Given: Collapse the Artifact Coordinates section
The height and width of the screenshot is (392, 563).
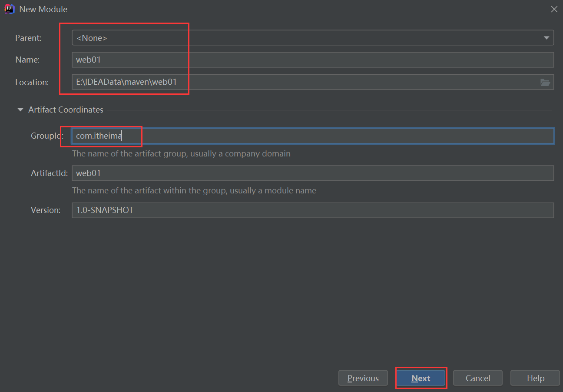Looking at the screenshot, I should [20, 110].
